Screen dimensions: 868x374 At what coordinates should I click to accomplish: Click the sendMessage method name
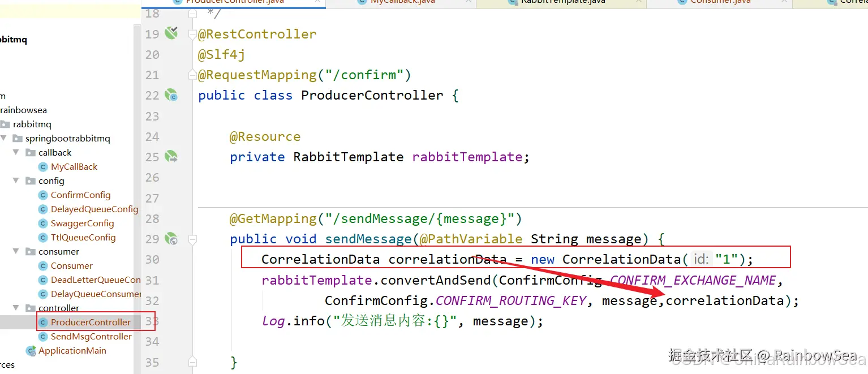[x=368, y=239]
